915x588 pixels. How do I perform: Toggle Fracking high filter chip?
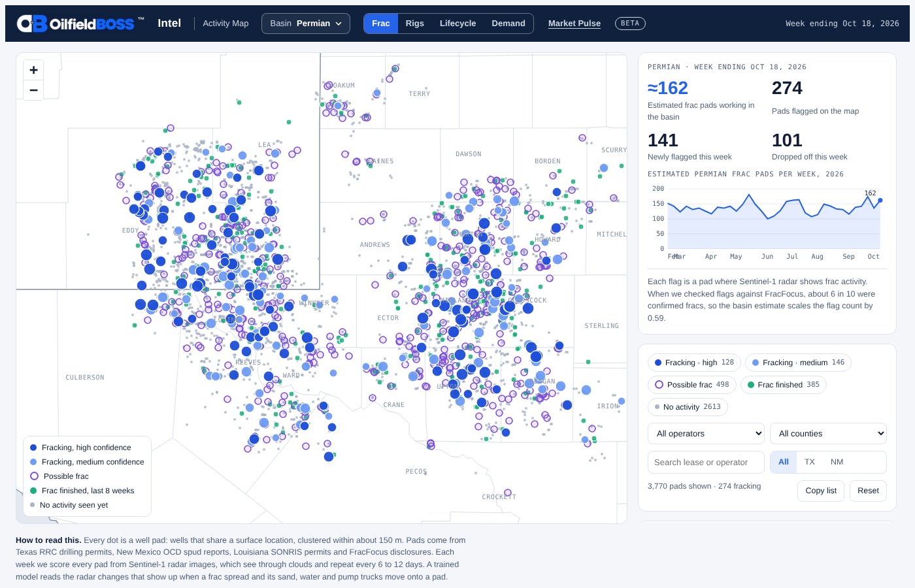click(694, 363)
